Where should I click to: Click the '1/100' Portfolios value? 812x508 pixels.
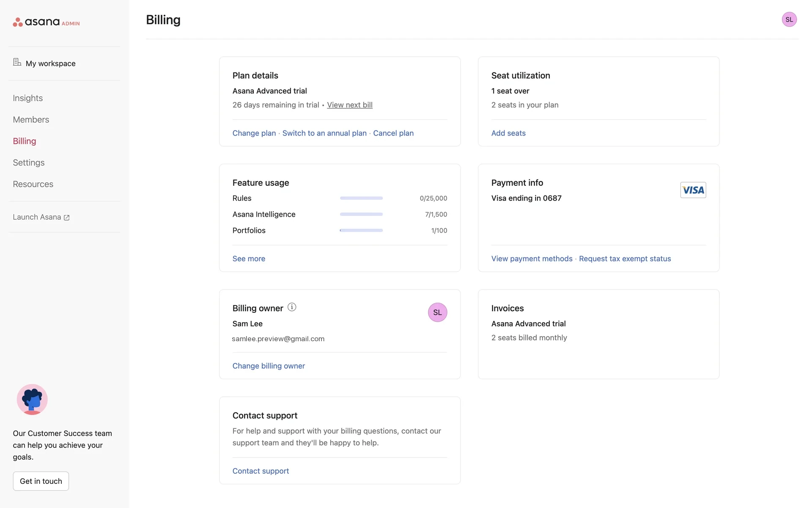(439, 230)
